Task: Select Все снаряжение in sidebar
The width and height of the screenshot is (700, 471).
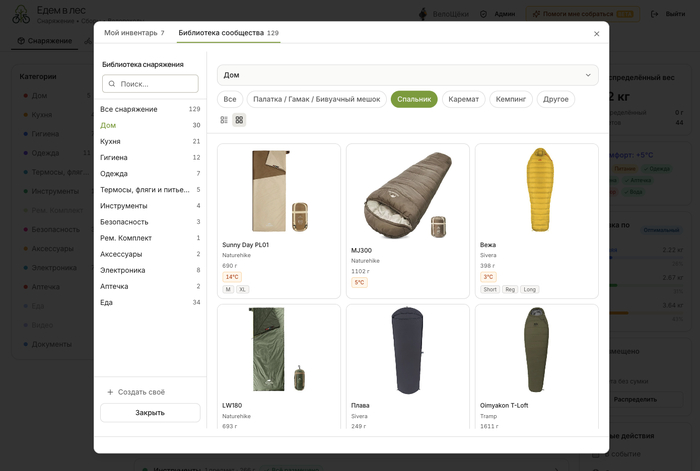Action: click(150, 109)
